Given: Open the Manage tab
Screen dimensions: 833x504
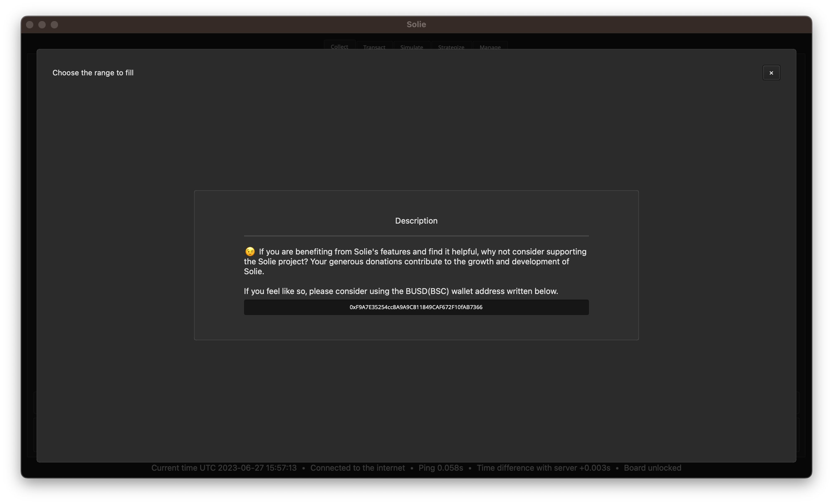Looking at the screenshot, I should click(x=490, y=47).
